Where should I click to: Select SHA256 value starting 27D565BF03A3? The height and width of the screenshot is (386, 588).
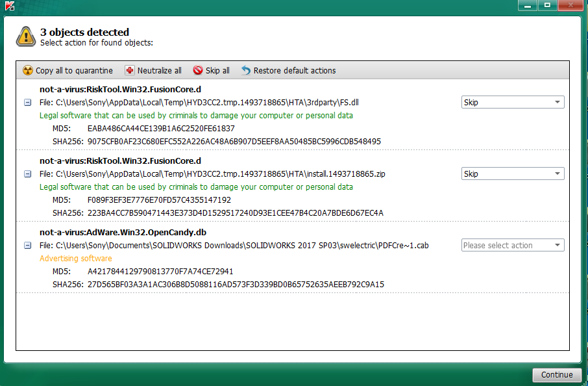tap(236, 285)
